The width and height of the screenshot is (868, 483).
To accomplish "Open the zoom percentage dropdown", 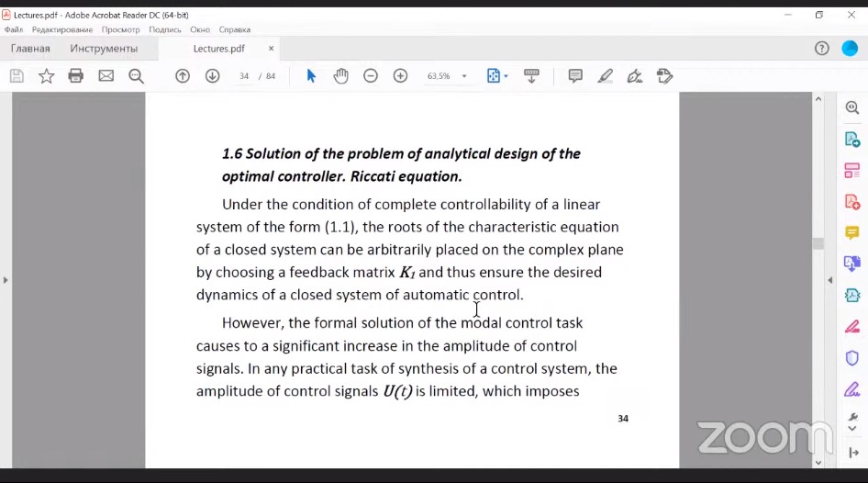I will point(464,76).
